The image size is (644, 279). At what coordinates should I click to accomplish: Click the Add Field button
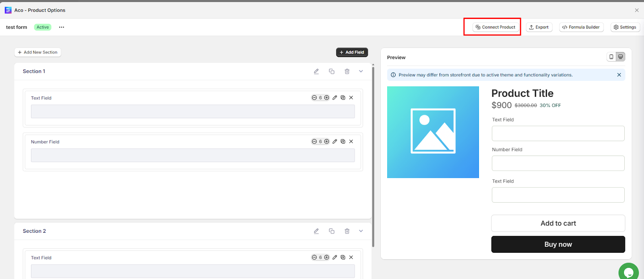click(x=352, y=52)
